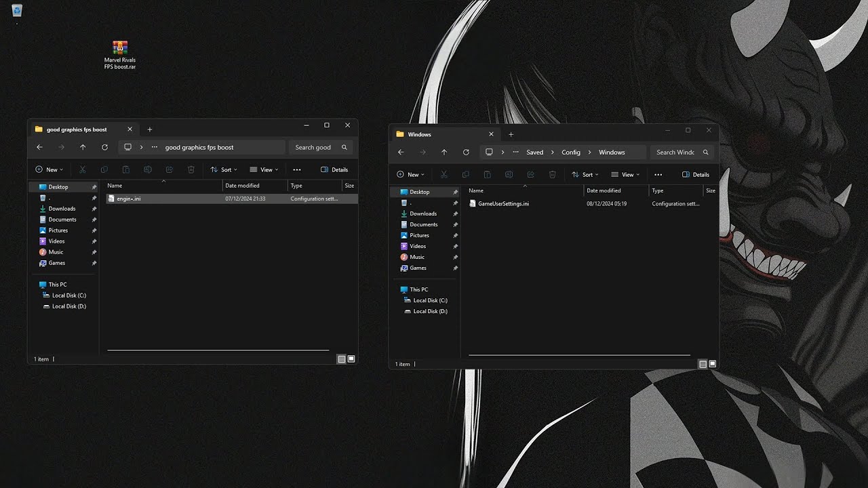The image size is (868, 488).
Task: Add new tab in Windows folder window
Action: point(511,134)
